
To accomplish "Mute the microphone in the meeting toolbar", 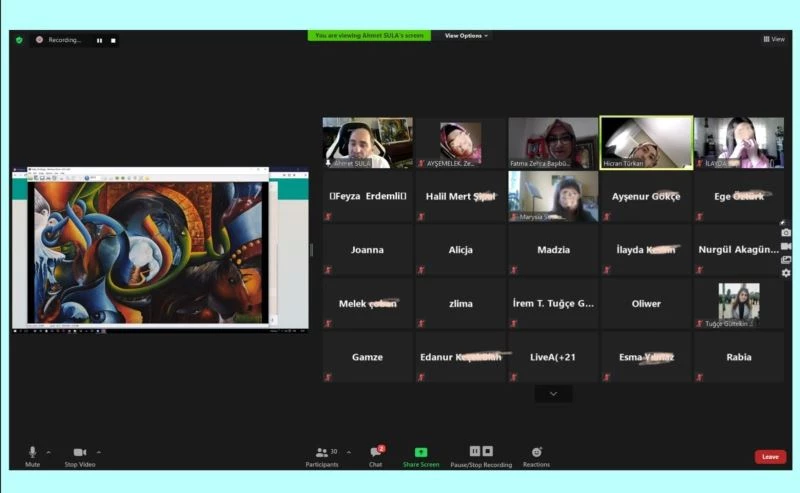I will pyautogui.click(x=32, y=453).
